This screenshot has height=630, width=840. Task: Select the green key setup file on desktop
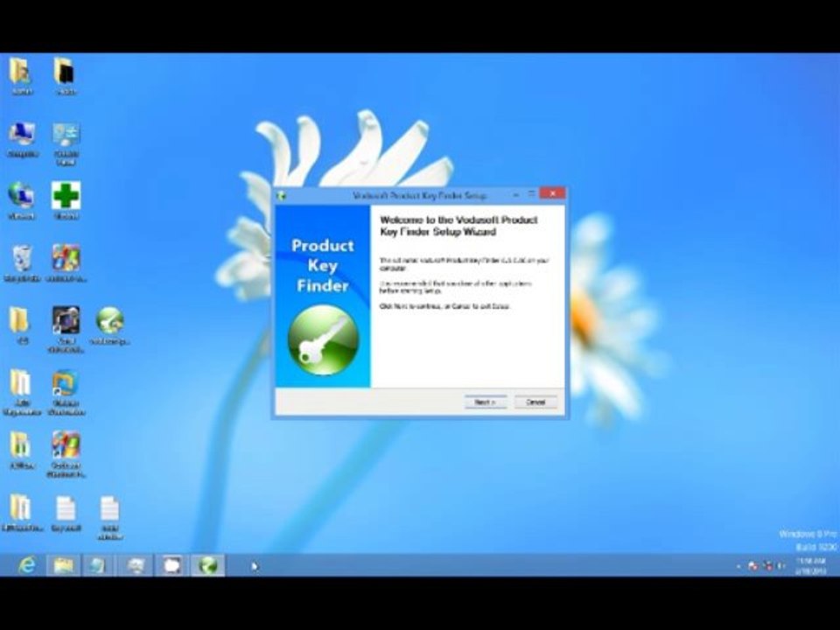click(x=110, y=325)
